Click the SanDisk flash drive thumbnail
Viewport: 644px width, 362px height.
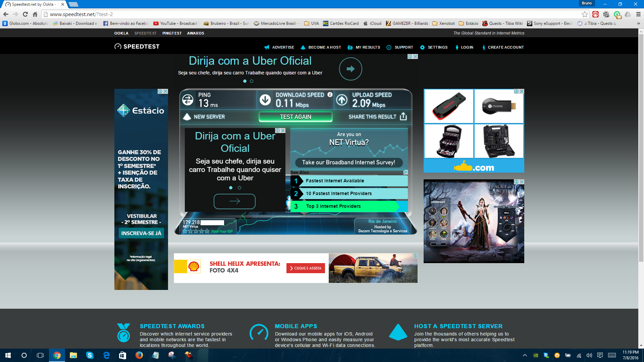pos(449,106)
